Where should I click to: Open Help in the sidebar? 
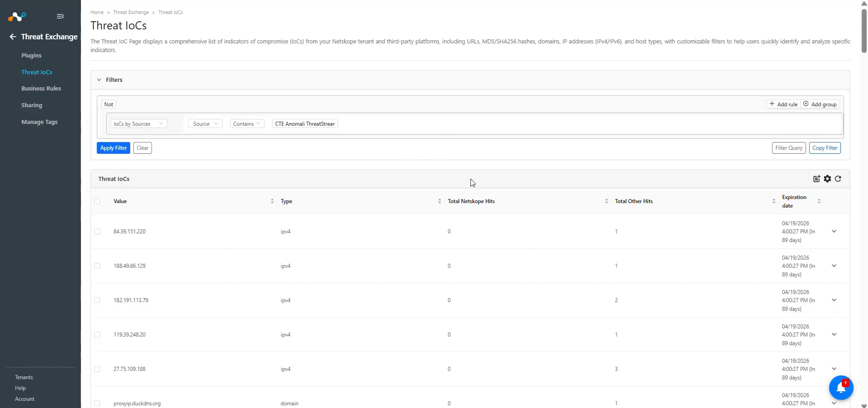pos(20,388)
